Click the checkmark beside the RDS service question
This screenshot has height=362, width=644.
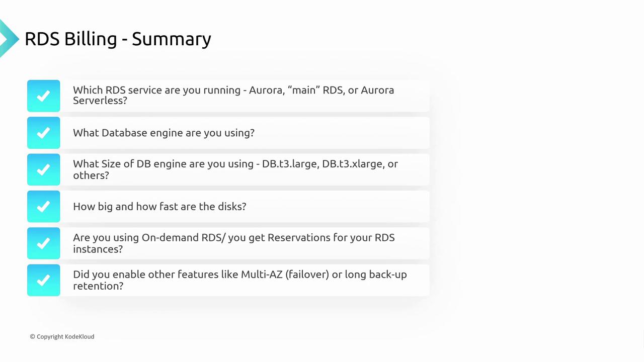pyautogui.click(x=43, y=96)
